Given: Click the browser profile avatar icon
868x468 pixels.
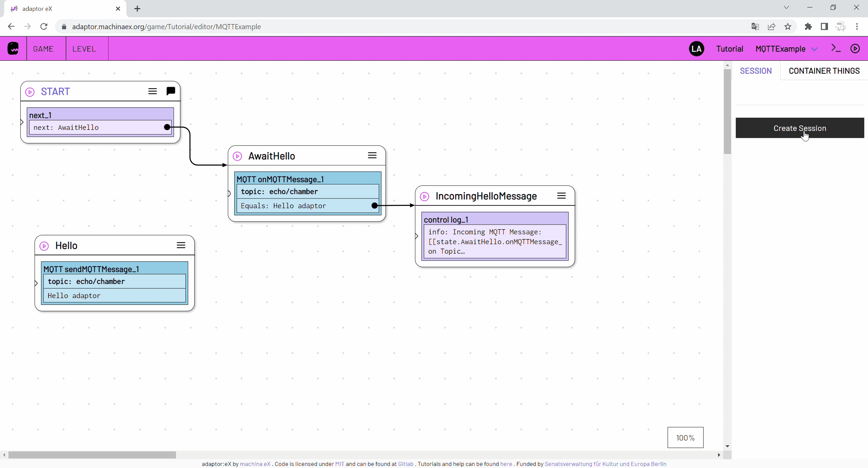Looking at the screenshot, I should pos(841,26).
